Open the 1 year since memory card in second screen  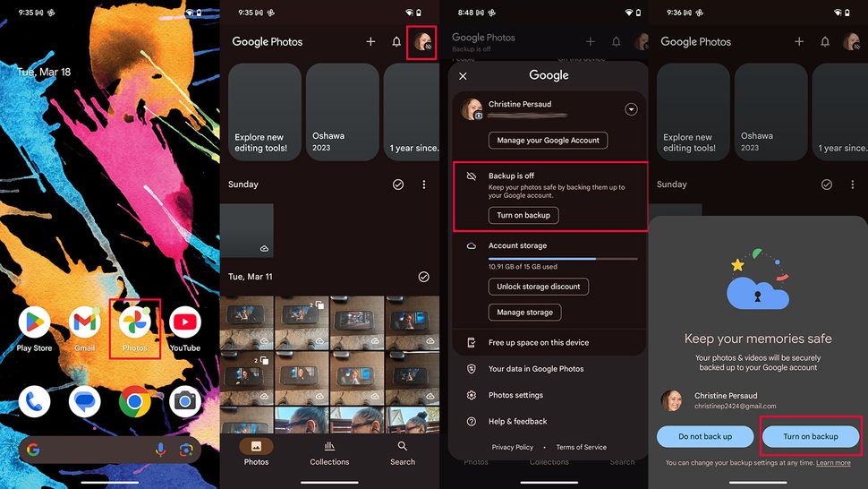tap(412, 112)
